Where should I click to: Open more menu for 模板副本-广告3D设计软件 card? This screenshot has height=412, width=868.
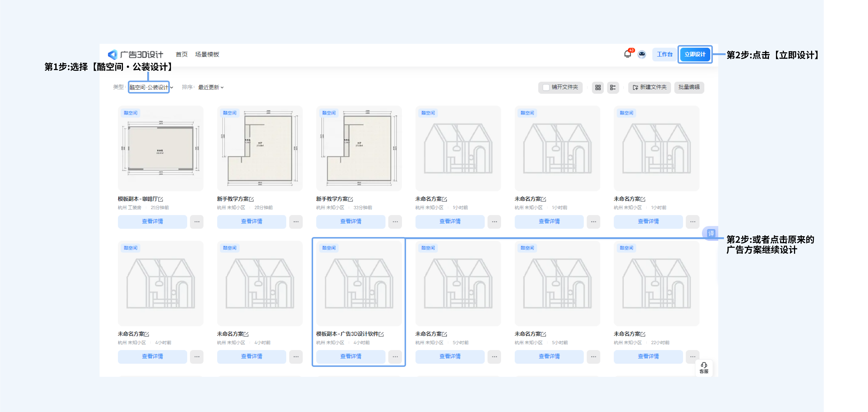click(395, 357)
